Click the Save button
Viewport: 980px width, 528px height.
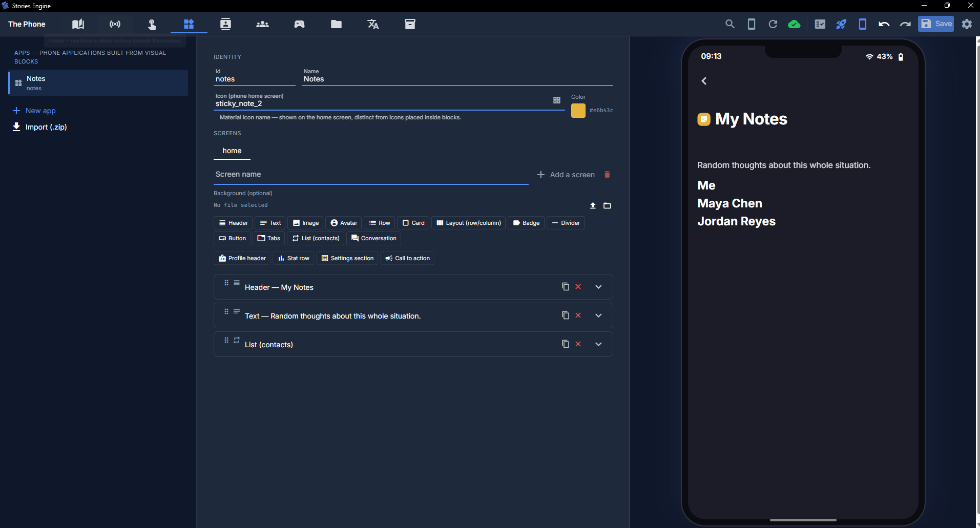tap(936, 24)
